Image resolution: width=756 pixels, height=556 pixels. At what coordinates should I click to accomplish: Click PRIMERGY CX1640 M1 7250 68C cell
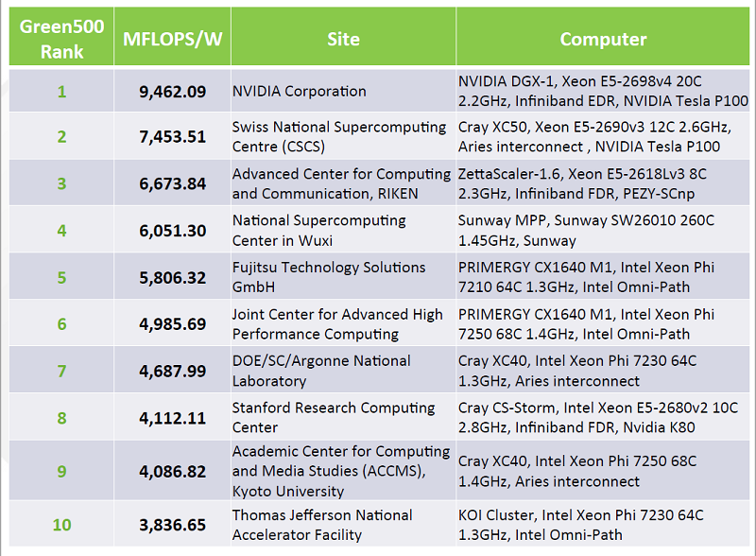point(603,323)
